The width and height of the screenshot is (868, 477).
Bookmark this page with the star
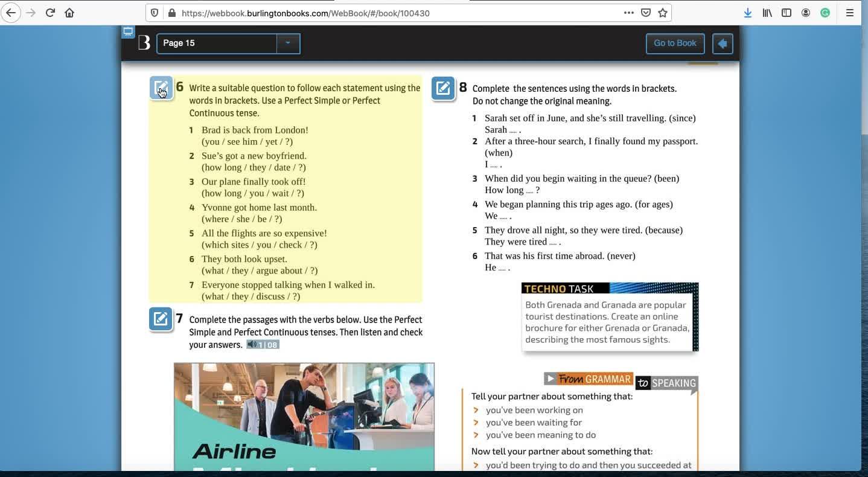(663, 13)
